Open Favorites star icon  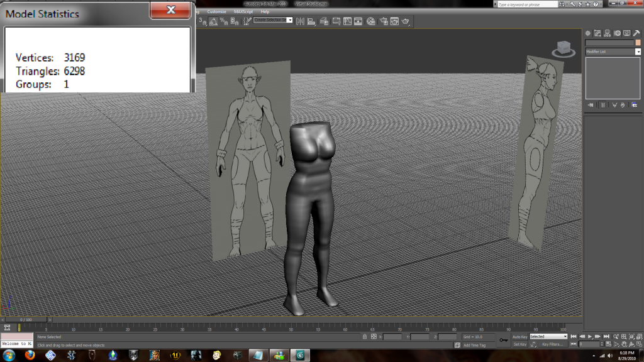coord(588,4)
